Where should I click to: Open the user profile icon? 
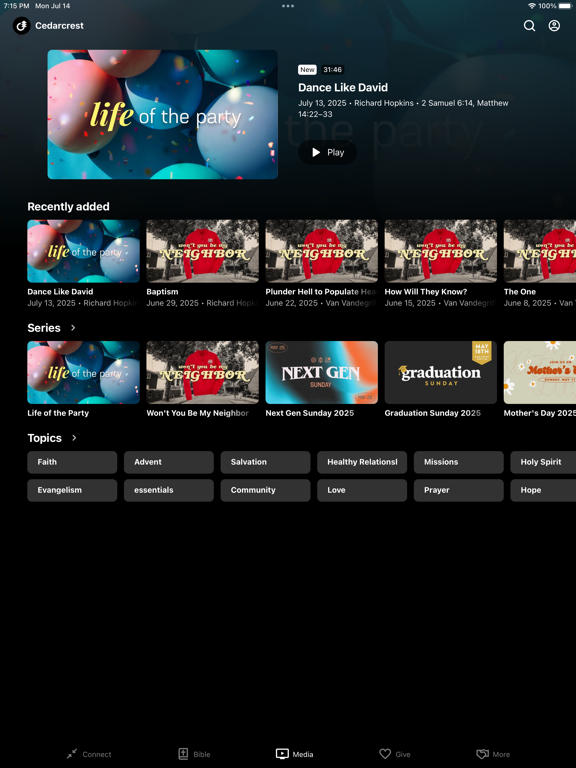pyautogui.click(x=554, y=25)
